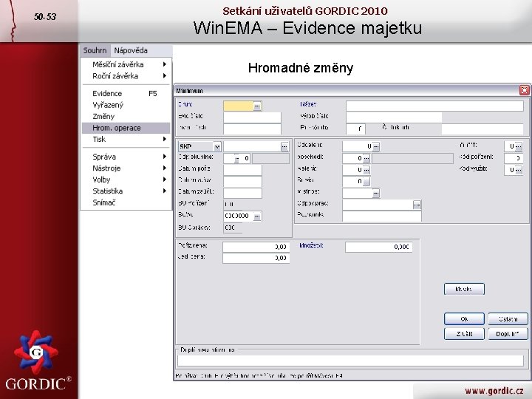
Task: Click browse button beside SKP code field
Action: pyautogui.click(x=284, y=146)
